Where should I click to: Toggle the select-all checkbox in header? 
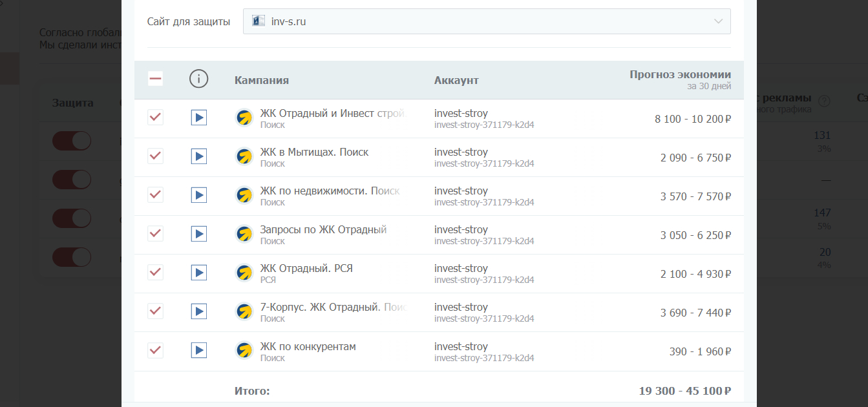pyautogui.click(x=156, y=79)
